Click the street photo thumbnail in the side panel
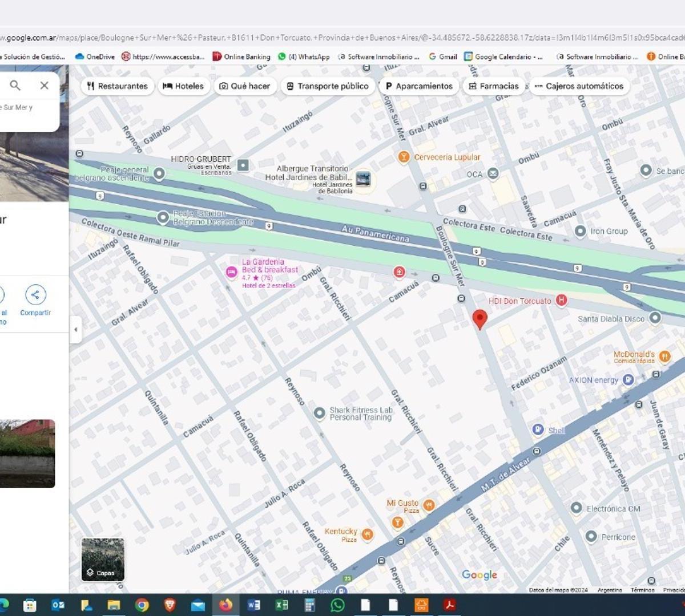This screenshot has height=616, width=685. click(27, 453)
